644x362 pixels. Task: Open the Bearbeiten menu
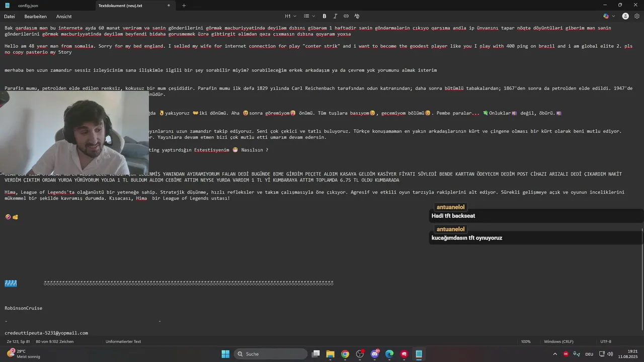click(x=36, y=17)
